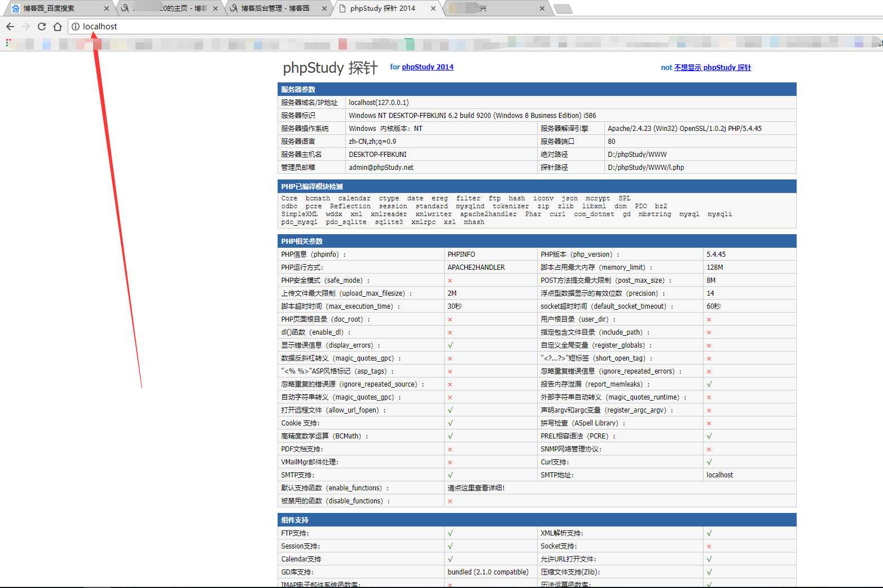Click the register_globals red cross mark

click(709, 345)
